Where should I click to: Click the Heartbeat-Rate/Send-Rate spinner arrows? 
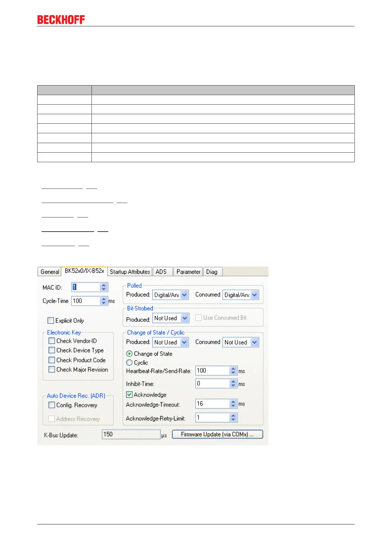[233, 370]
